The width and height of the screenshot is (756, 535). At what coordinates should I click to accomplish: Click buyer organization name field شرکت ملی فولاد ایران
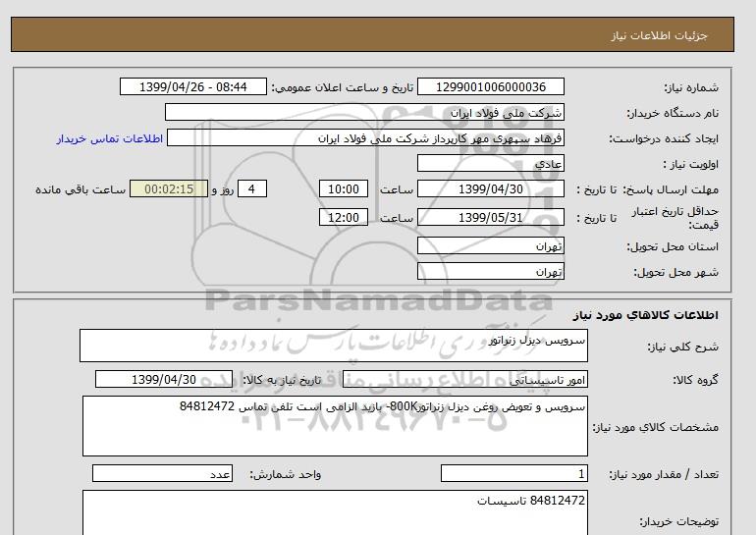click(x=364, y=113)
